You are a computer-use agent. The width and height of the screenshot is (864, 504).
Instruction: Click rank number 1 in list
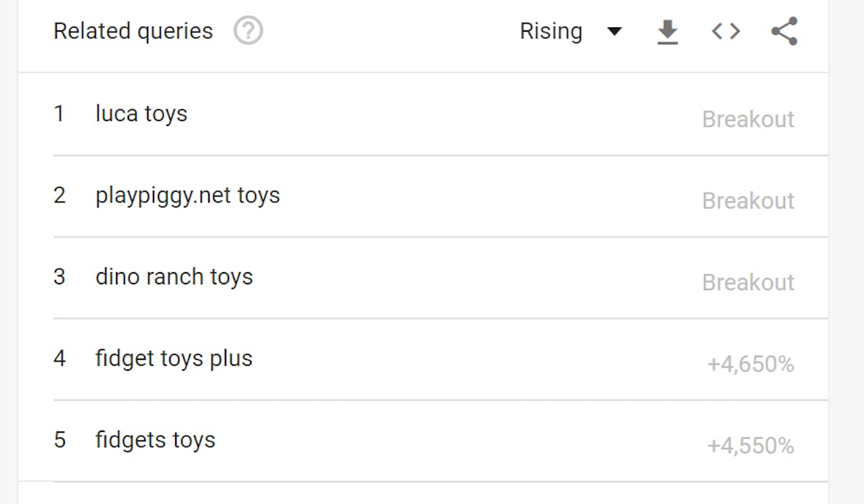pos(59,114)
